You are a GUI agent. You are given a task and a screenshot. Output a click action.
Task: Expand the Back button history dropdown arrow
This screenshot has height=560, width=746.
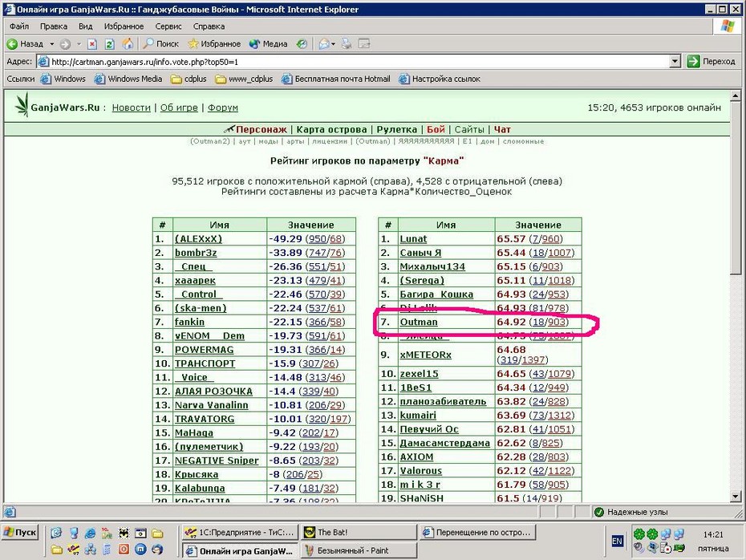[x=52, y=44]
